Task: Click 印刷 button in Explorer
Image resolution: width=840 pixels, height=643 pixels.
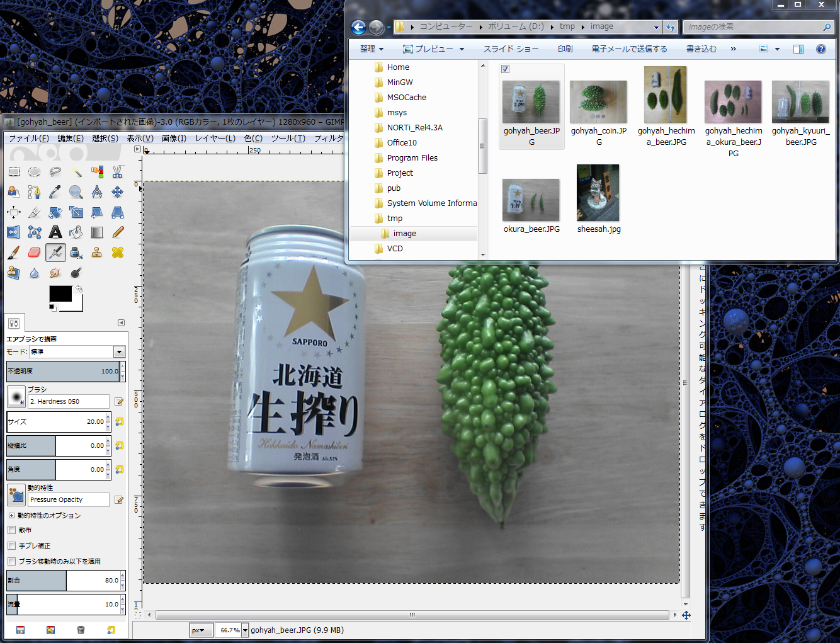Action: pyautogui.click(x=565, y=48)
